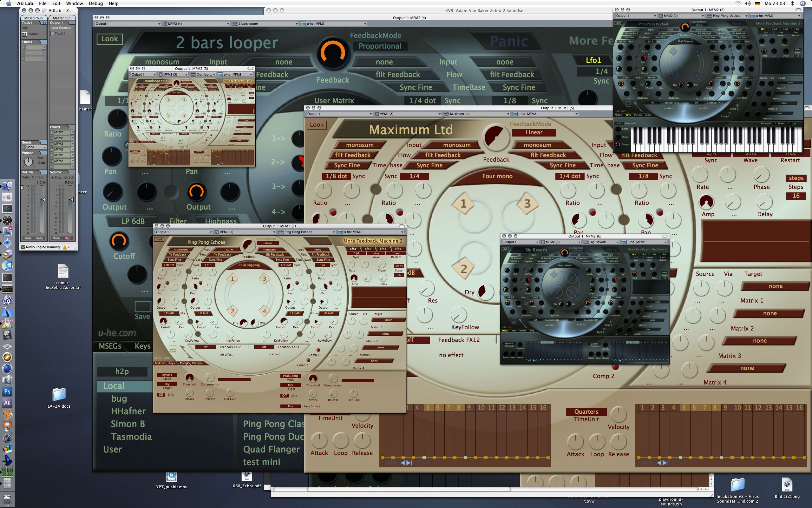Open the first MFM2 effect dropdown arrow
Image resolution: width=812 pixels, height=508 pixels.
[72, 132]
